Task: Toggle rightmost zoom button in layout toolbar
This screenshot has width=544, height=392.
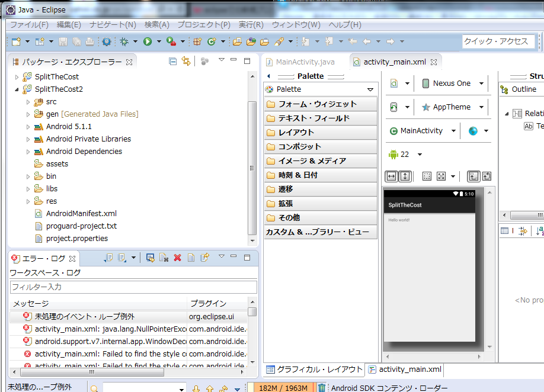Action: (487, 176)
